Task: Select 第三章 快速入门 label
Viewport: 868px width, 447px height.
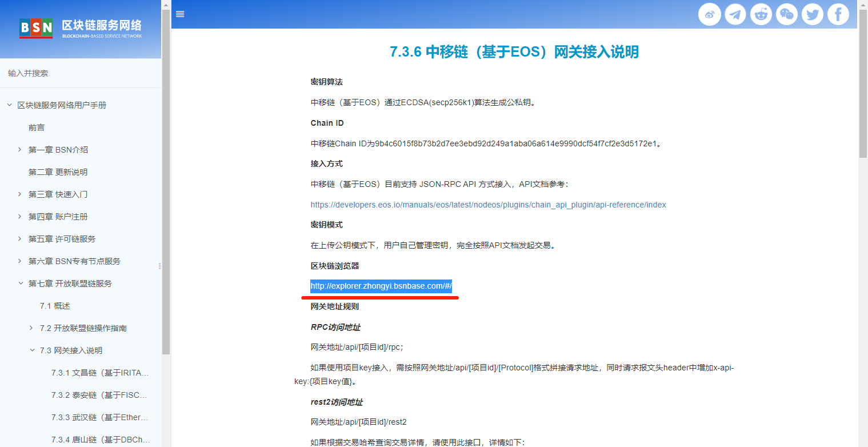Action: (58, 194)
